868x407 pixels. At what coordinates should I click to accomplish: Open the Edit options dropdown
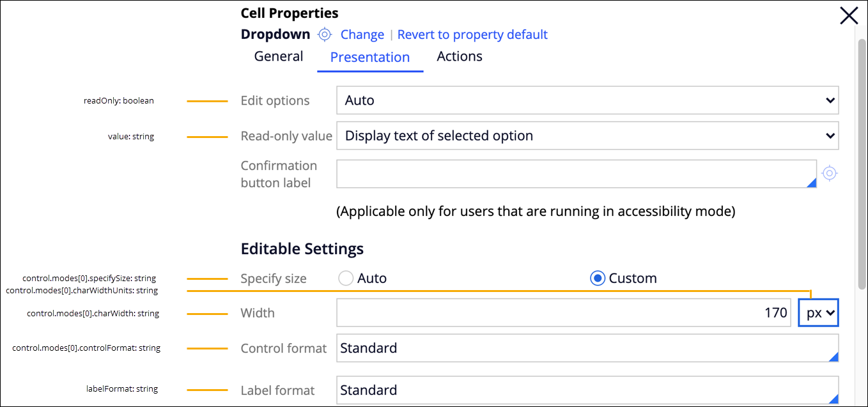pyautogui.click(x=587, y=100)
